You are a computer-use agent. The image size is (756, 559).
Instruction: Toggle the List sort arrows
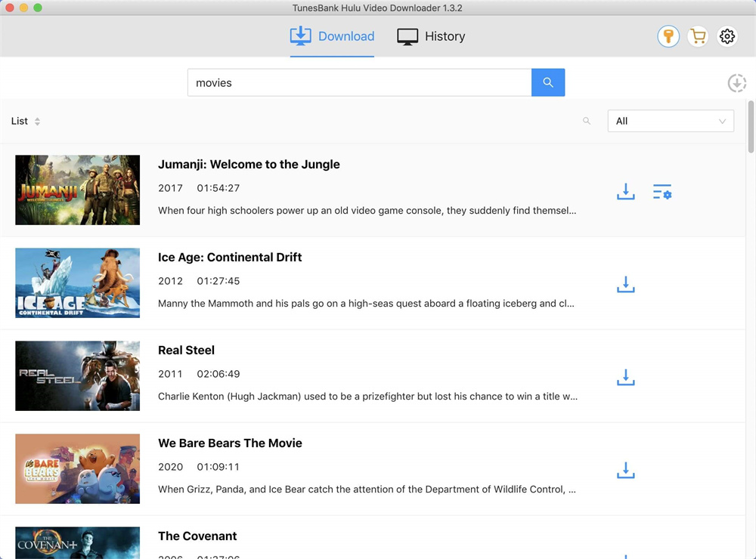coord(37,122)
